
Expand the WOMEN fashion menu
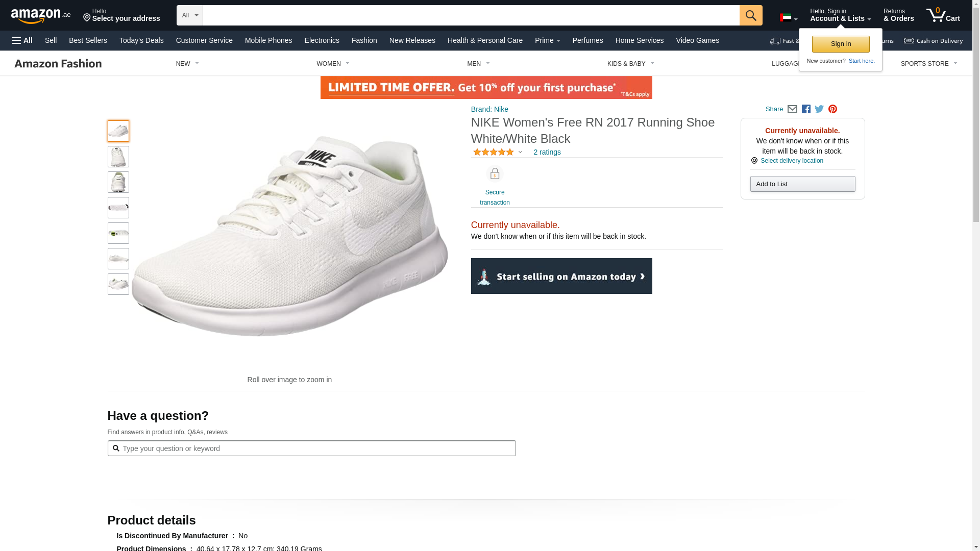pyautogui.click(x=333, y=64)
